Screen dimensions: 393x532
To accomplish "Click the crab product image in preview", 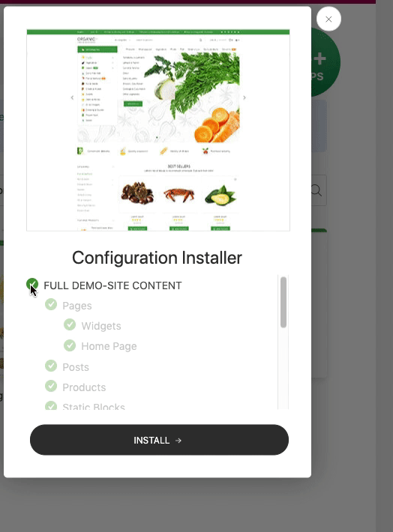I will click(178, 195).
